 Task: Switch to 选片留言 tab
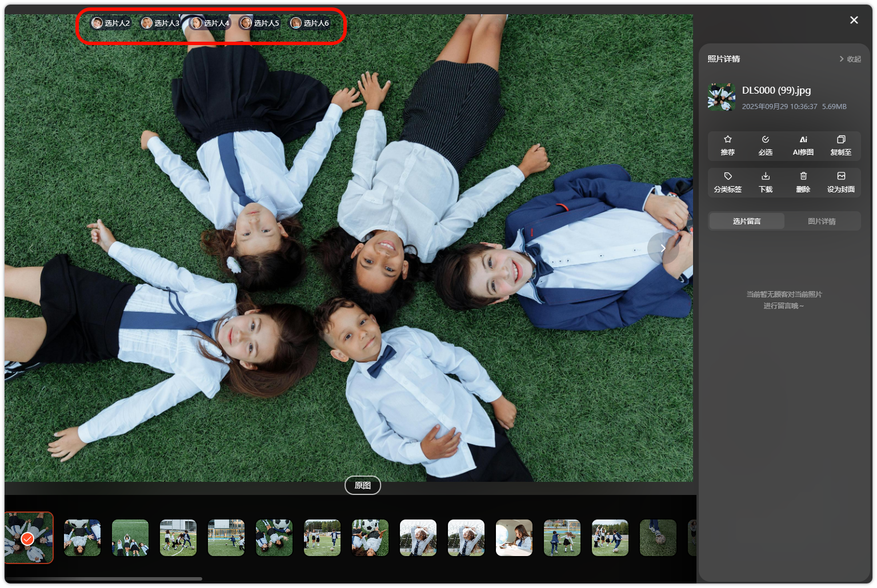pyautogui.click(x=747, y=221)
